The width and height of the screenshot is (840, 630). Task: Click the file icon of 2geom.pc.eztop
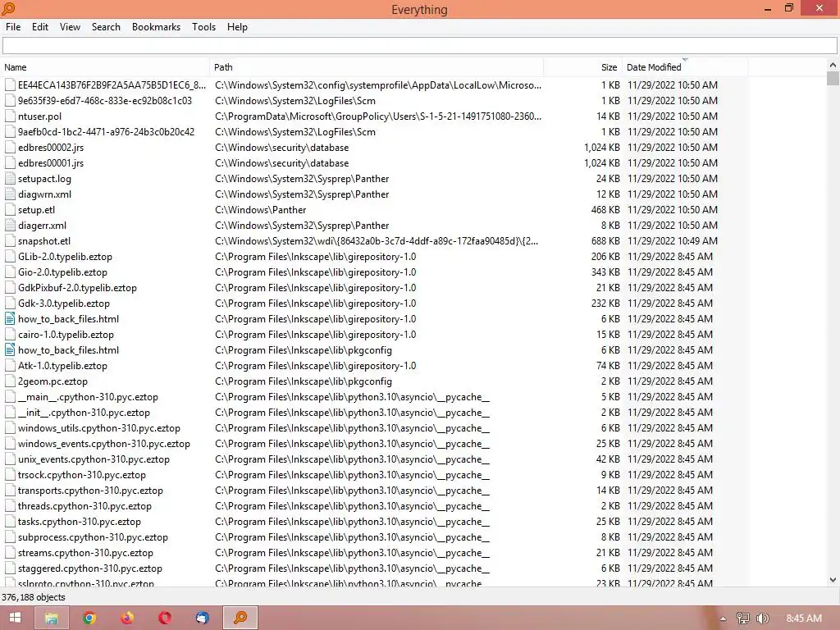[10, 381]
